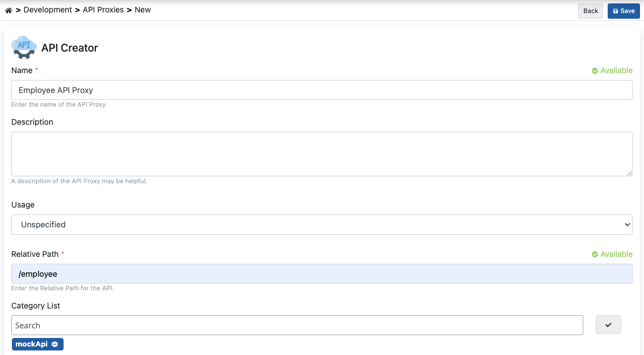
Task: Select the Relative Path field showing /employee
Action: (x=321, y=273)
